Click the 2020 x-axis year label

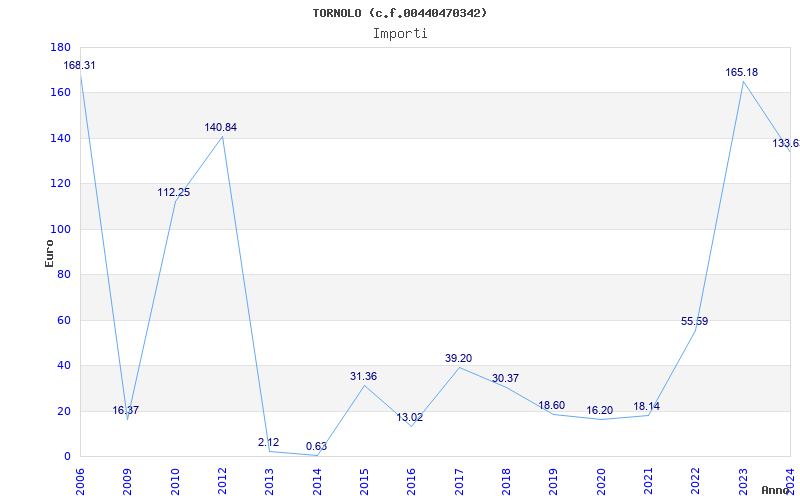point(601,482)
